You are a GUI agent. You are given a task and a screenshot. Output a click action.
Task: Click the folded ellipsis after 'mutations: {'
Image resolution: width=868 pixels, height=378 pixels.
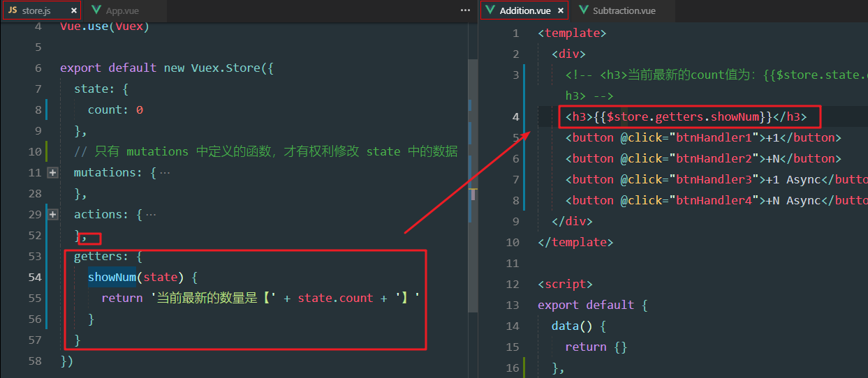coord(165,172)
